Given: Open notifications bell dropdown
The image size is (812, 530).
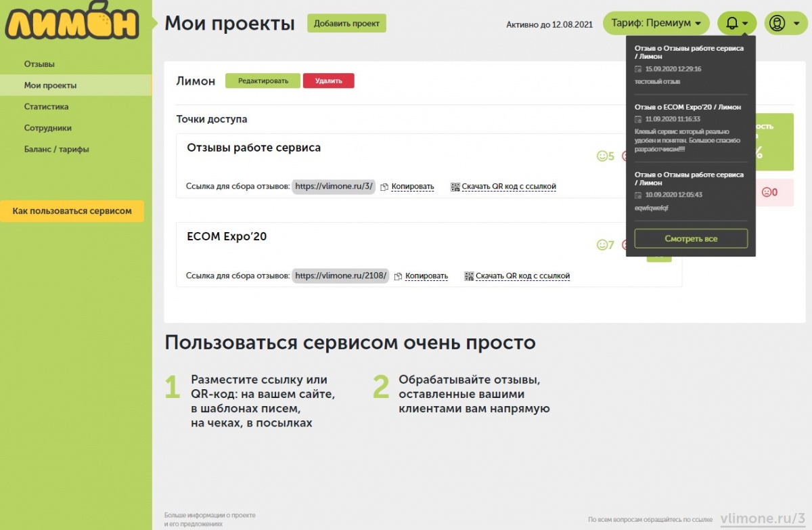Looking at the screenshot, I should [x=737, y=23].
